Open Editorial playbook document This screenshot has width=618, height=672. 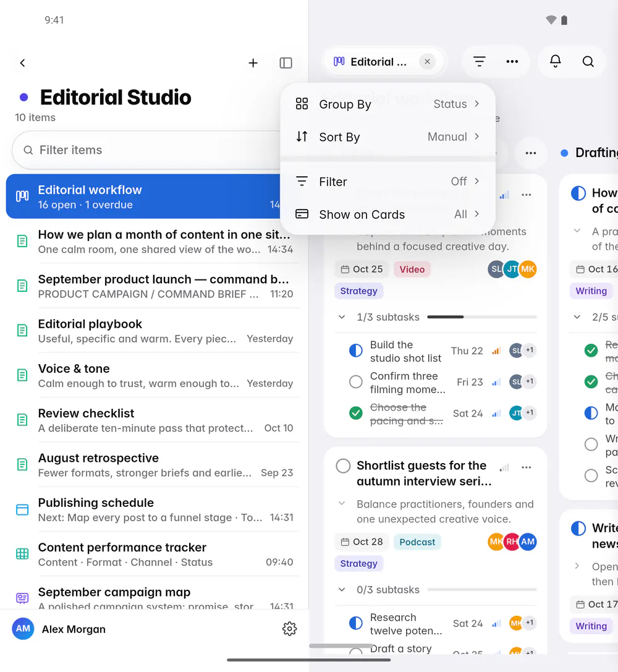(154, 331)
